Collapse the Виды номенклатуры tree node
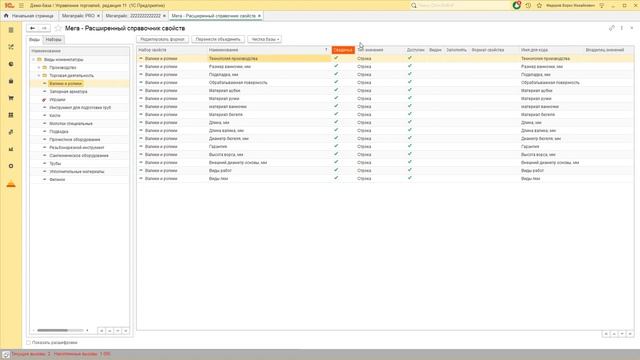Image resolution: width=640 pixels, height=360 pixels. point(34,60)
